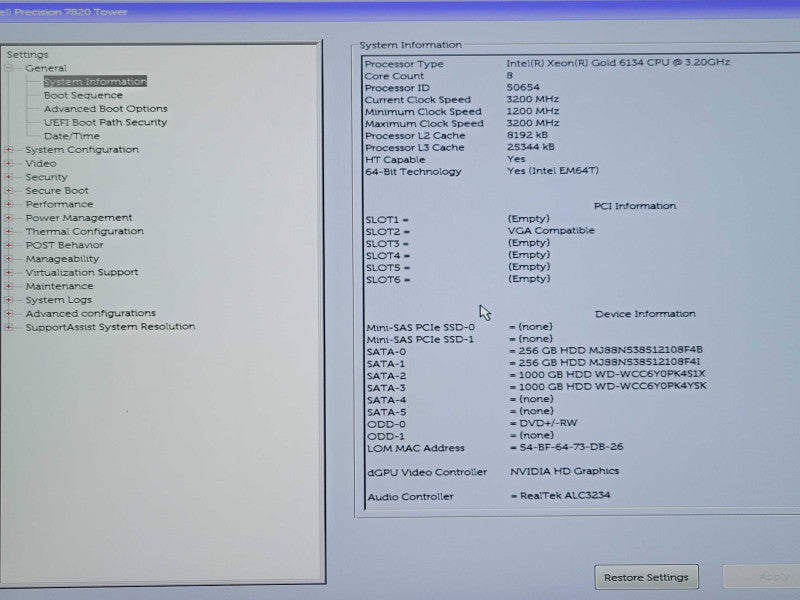Click the 64-Bit Technology value
Screen dimensions: 800x600
pos(553,171)
